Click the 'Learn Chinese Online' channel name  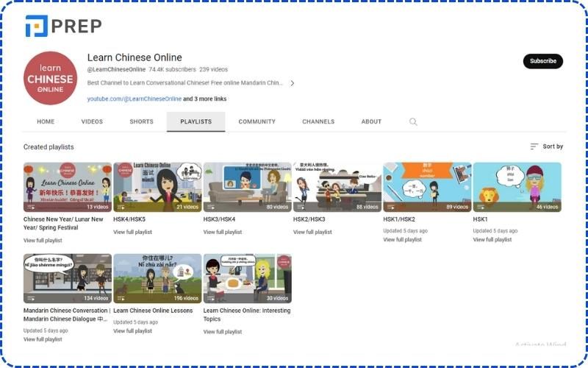pyautogui.click(x=135, y=57)
